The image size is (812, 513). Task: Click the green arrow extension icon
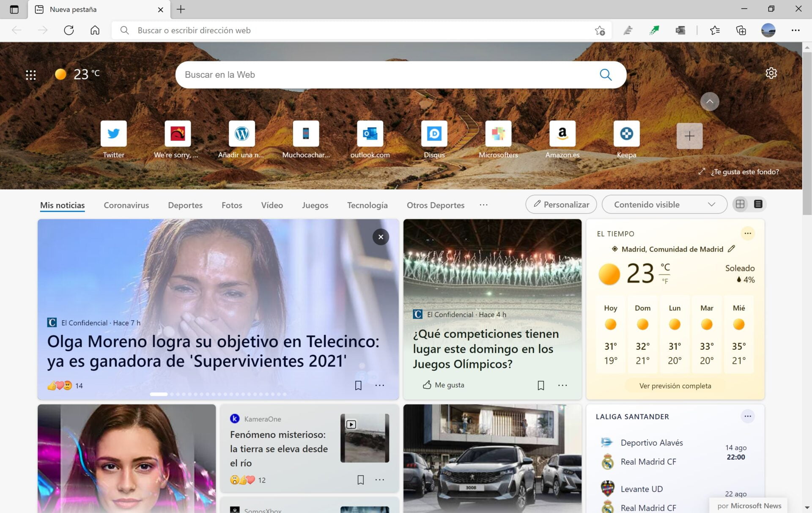pyautogui.click(x=654, y=30)
